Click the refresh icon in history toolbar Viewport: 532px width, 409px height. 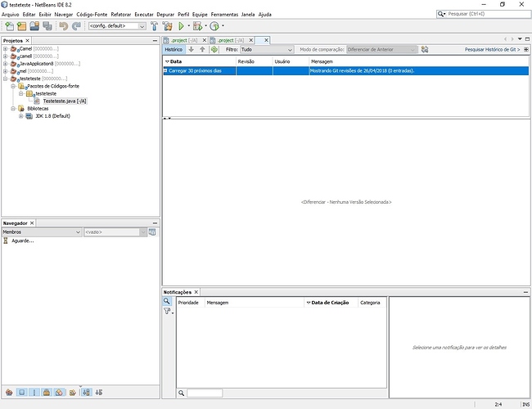click(x=214, y=50)
